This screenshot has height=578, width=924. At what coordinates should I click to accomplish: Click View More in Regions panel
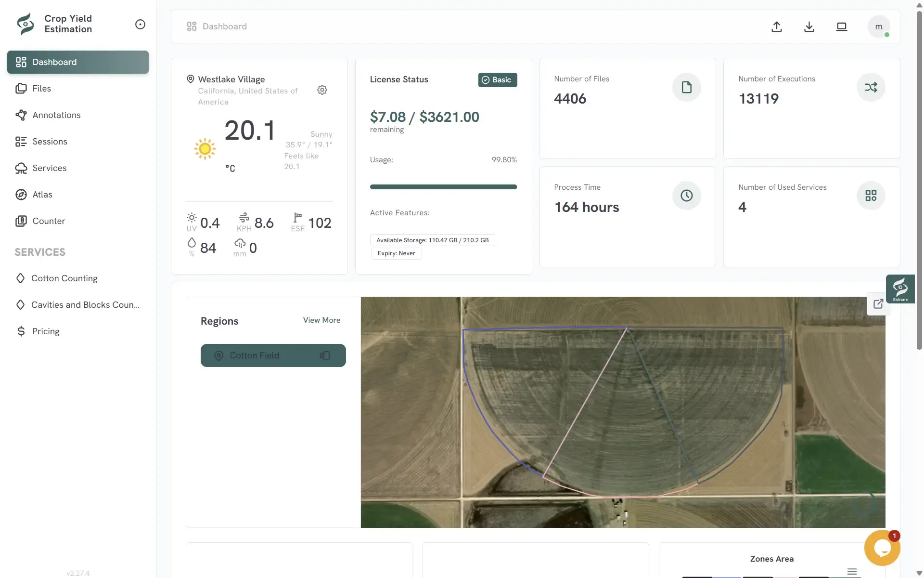tap(321, 320)
